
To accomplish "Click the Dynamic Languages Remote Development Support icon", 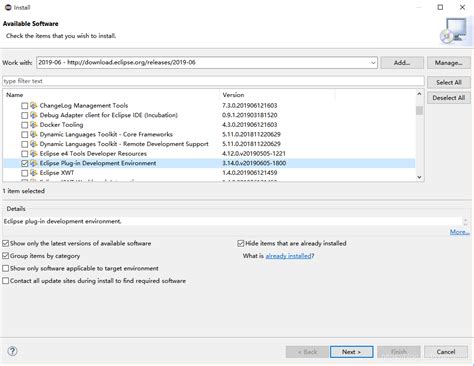I will point(34,144).
